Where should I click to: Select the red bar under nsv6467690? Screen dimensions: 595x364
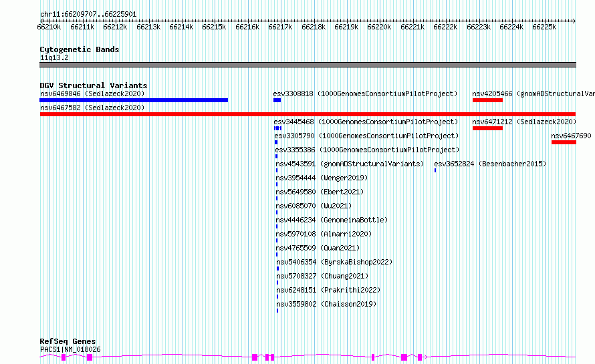coord(564,142)
